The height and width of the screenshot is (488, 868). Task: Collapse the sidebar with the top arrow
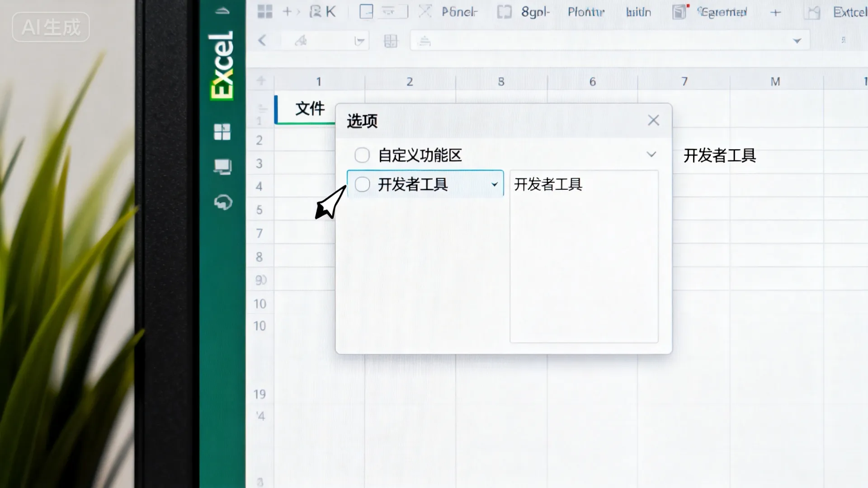tap(222, 11)
